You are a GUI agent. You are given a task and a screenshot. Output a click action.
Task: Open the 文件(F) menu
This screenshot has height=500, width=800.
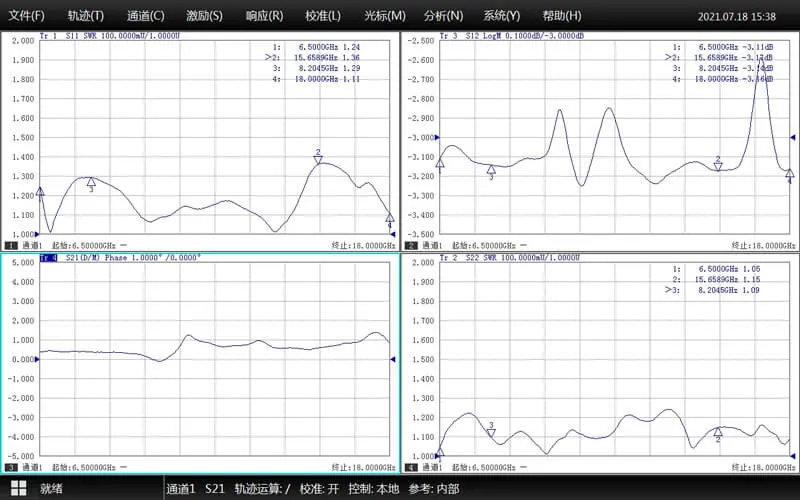[27, 16]
